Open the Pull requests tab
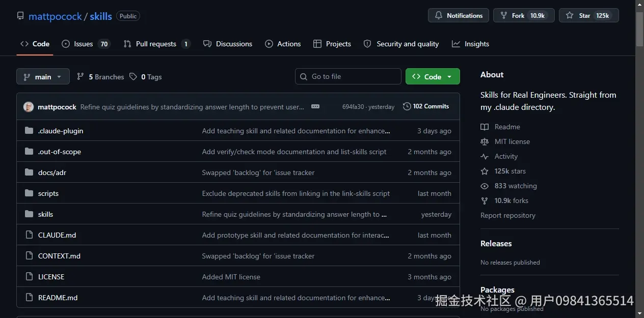Screen dimensions: 644x318 coord(156,44)
